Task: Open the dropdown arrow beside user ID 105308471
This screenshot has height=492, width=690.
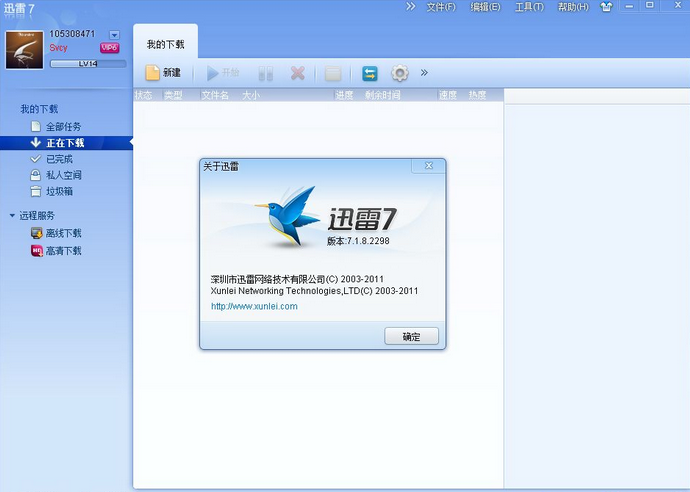Action: (114, 35)
